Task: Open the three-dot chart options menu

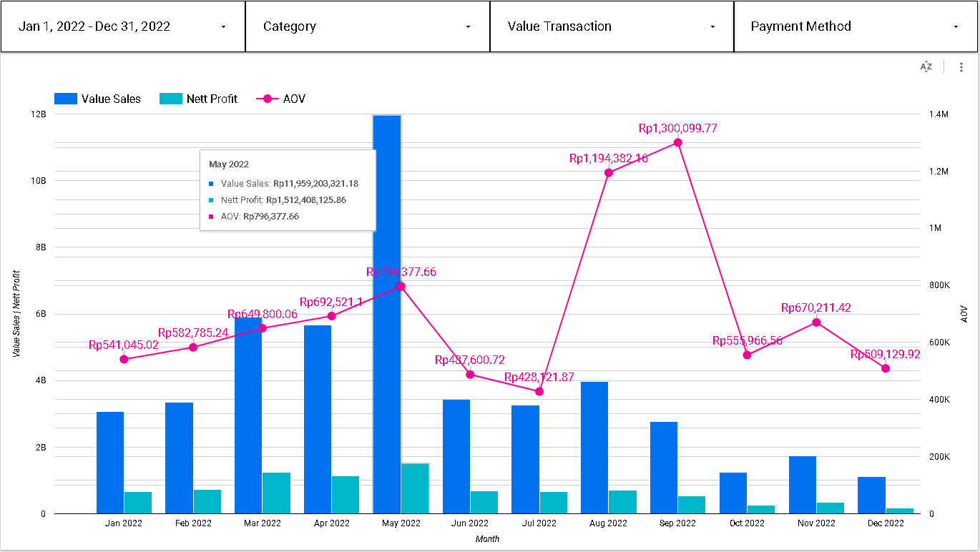Action: (961, 66)
